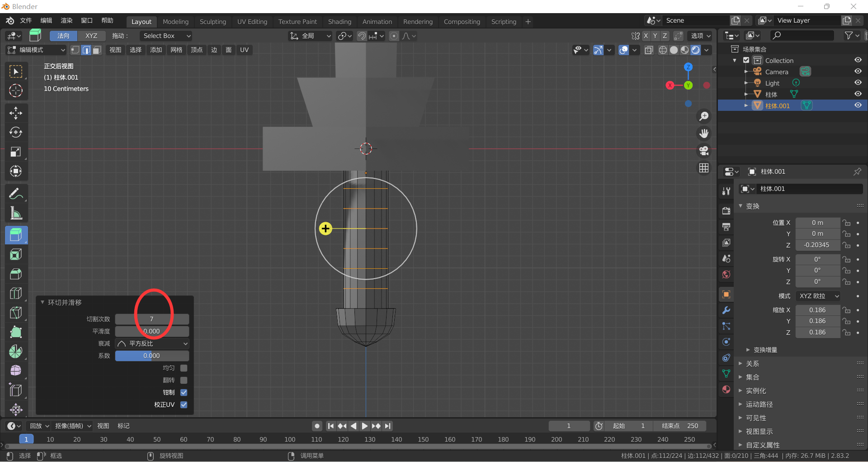Collapse the 环切并滑移 operator panel
The width and height of the screenshot is (868, 462).
pyautogui.click(x=42, y=302)
